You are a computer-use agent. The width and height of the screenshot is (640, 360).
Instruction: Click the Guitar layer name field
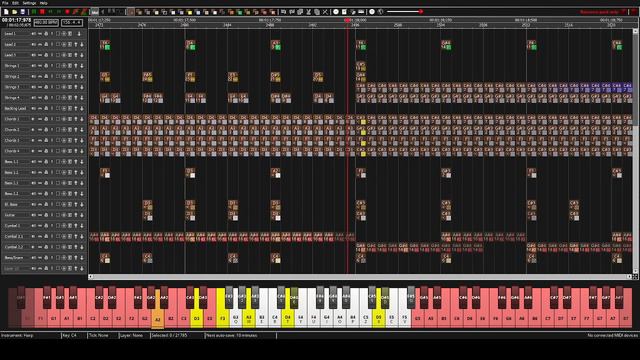click(x=16, y=215)
